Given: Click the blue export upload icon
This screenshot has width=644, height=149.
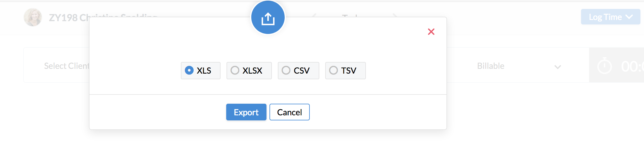Looking at the screenshot, I should click(268, 18).
